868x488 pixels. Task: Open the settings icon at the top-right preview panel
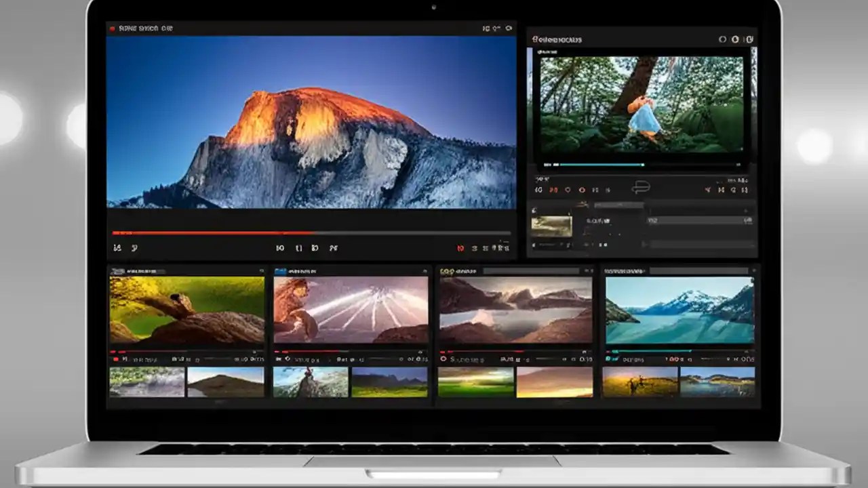749,39
